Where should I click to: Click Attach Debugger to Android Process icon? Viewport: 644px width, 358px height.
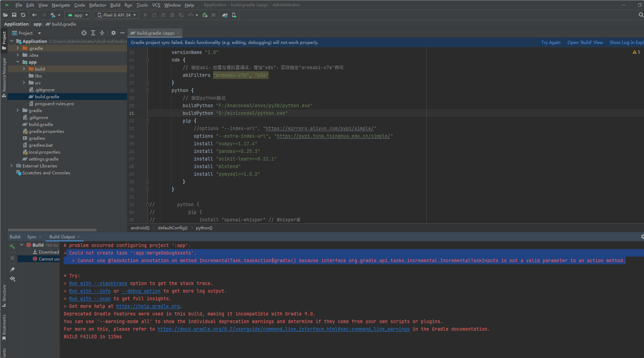click(205, 15)
